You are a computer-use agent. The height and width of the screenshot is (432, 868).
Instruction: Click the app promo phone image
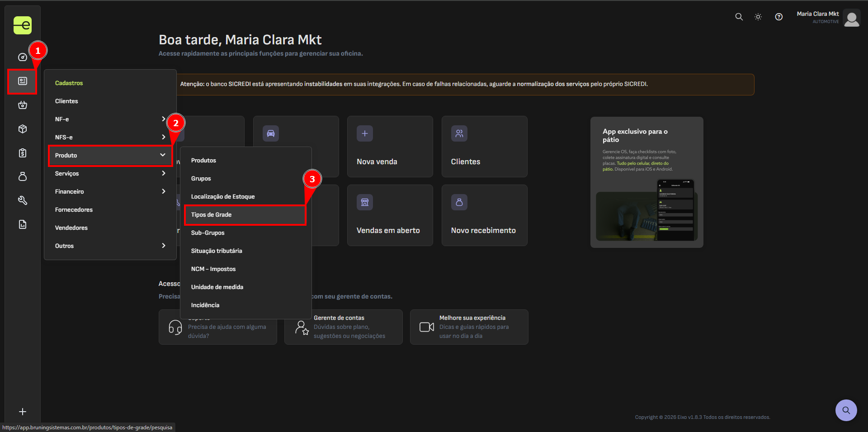point(647,210)
